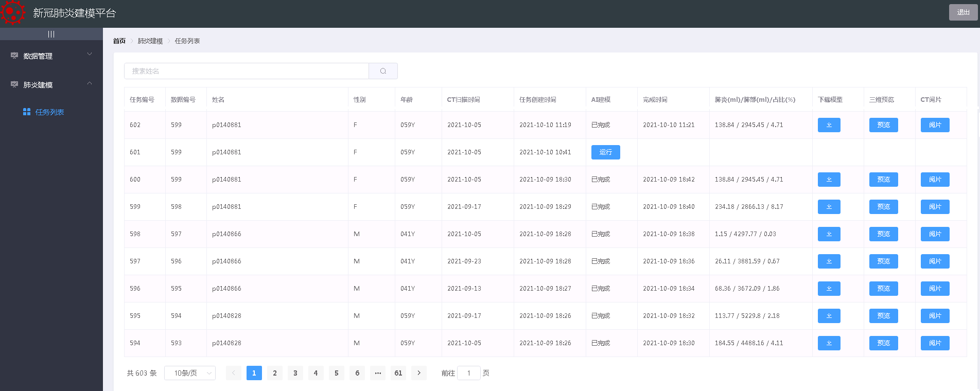Open 阅片 CT viewer for task 599

pos(935,207)
